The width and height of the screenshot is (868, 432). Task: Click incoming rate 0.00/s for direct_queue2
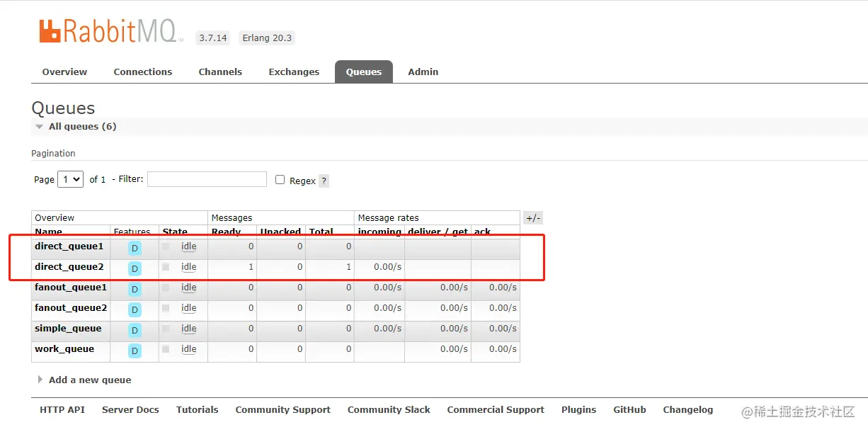point(388,267)
